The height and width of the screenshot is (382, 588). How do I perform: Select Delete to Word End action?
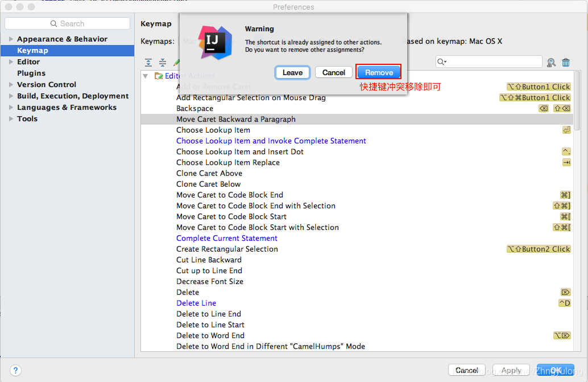210,336
